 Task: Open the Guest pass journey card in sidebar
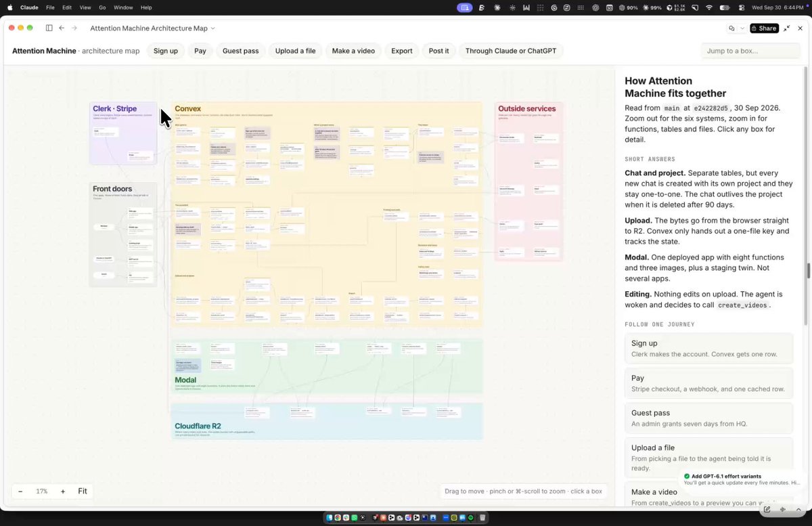coord(708,418)
